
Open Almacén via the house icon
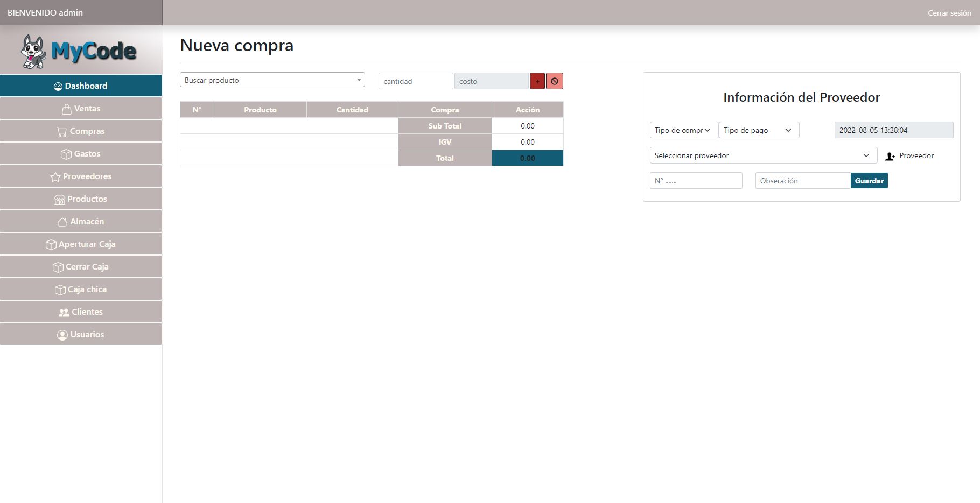62,222
